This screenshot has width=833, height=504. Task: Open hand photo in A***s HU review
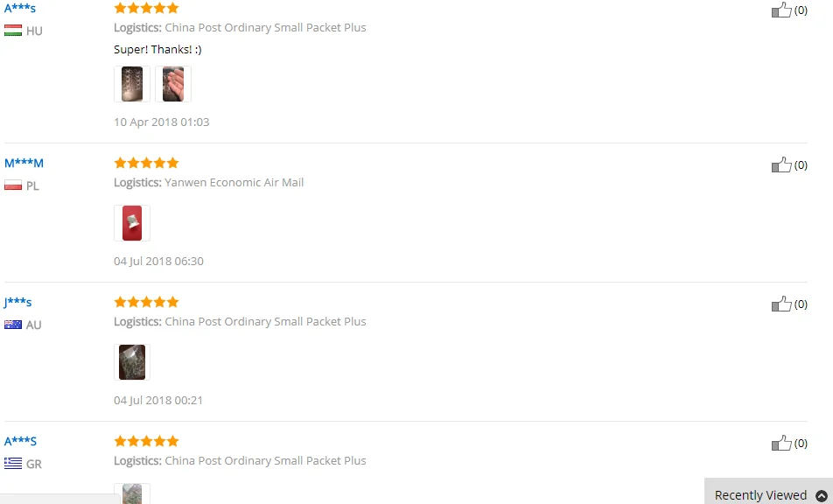[173, 84]
